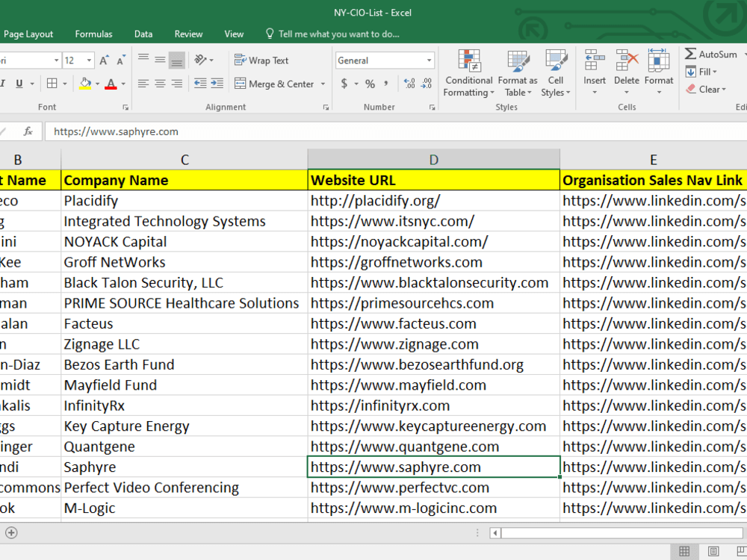Open the Formulas tab

coord(94,34)
